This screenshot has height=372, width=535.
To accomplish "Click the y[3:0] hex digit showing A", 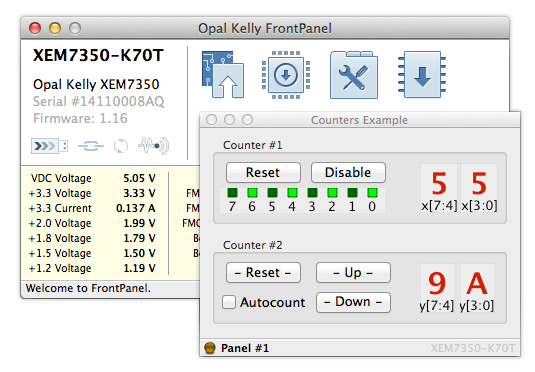I will click(x=477, y=288).
